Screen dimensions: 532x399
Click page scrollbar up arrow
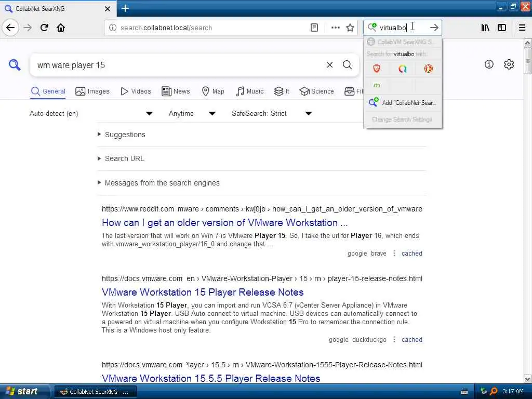[528, 43]
